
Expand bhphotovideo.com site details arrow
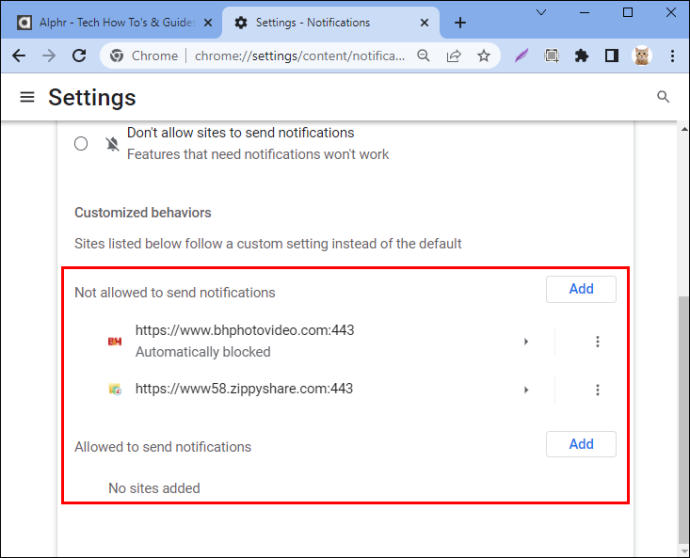coord(526,341)
